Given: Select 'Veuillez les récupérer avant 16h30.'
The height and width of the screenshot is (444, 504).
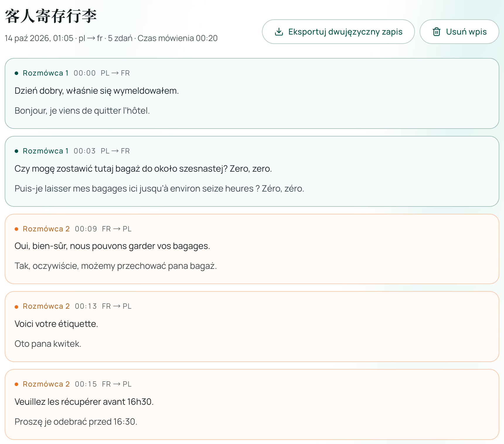Looking at the screenshot, I should [84, 402].
